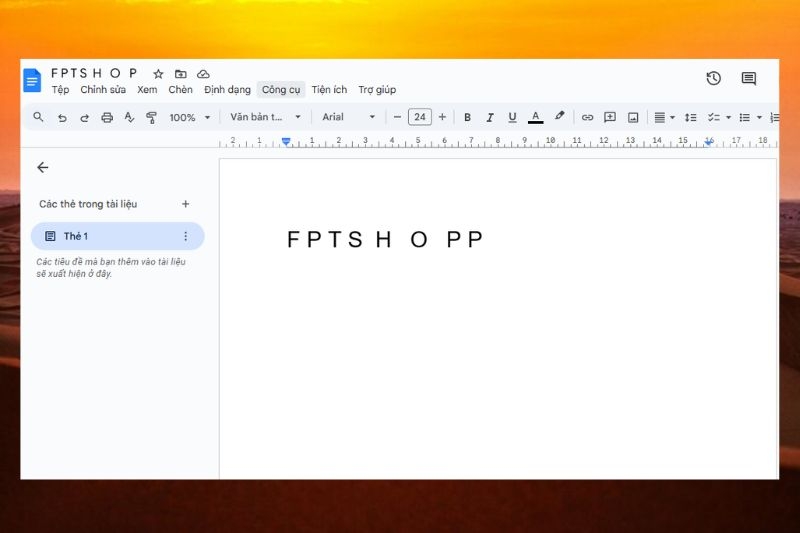Move document to a folder icon

tap(181, 74)
